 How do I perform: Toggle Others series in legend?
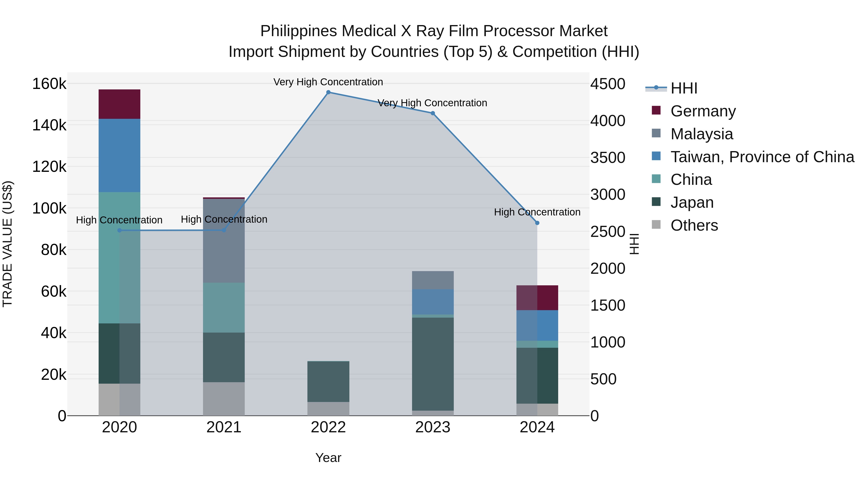[x=685, y=225]
